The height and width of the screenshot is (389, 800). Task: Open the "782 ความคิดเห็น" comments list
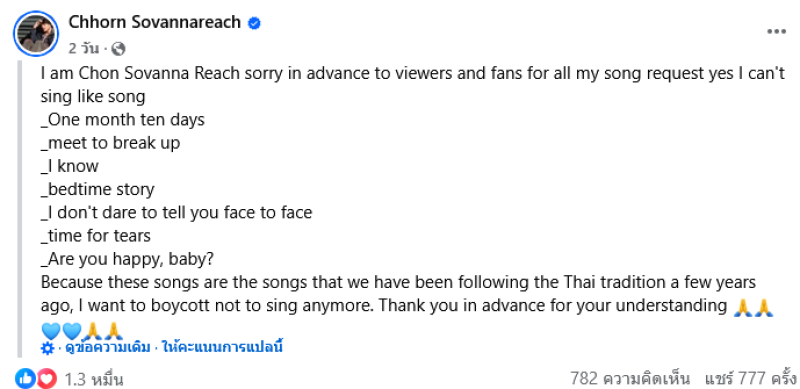pyautogui.click(x=630, y=378)
